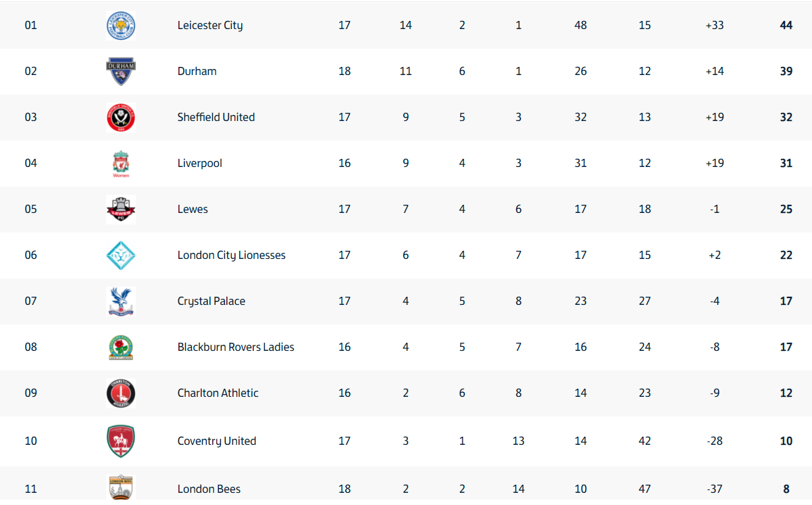This screenshot has width=812, height=505.
Task: Open the Sheffield United badge icon
Action: click(x=121, y=118)
